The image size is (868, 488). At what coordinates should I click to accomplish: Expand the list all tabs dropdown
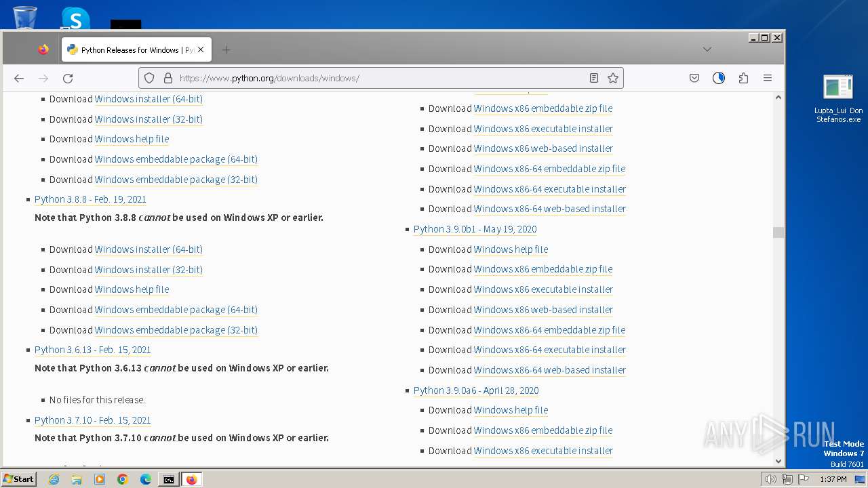[707, 49]
